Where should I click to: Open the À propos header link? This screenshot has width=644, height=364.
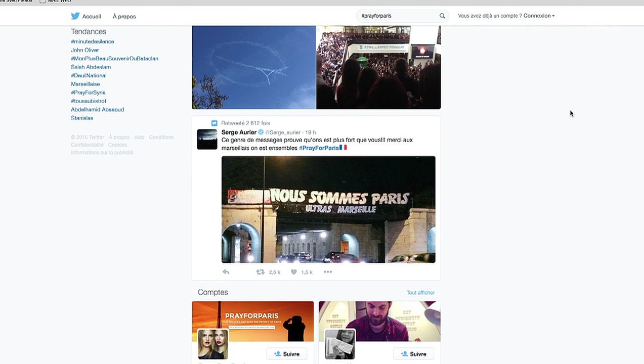coord(124,17)
